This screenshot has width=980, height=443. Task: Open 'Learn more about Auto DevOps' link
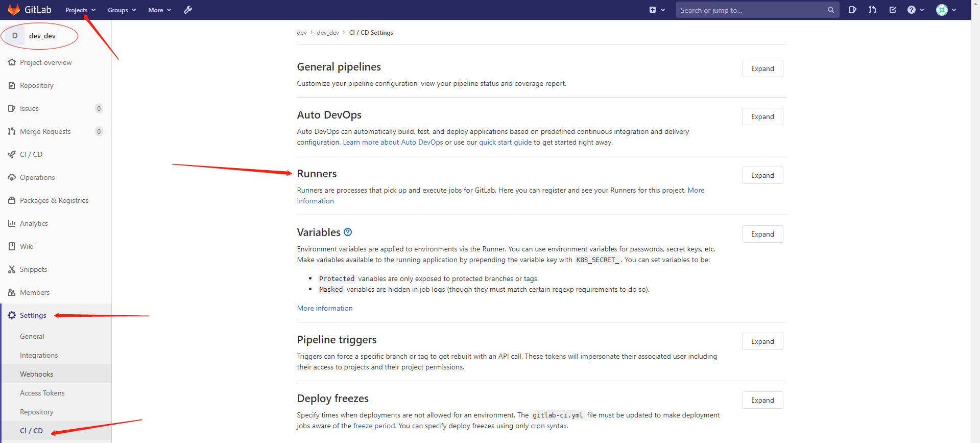click(393, 142)
